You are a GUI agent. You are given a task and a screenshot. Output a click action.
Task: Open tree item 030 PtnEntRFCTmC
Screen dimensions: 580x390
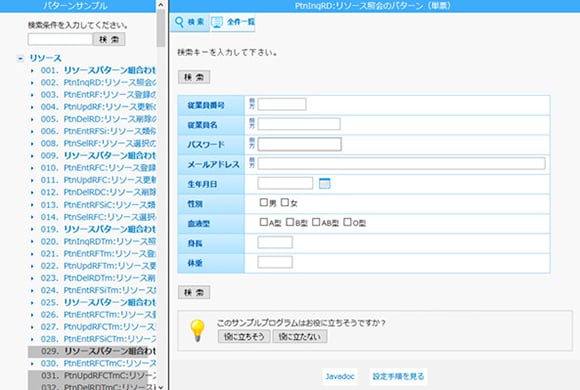pyautogui.click(x=98, y=364)
